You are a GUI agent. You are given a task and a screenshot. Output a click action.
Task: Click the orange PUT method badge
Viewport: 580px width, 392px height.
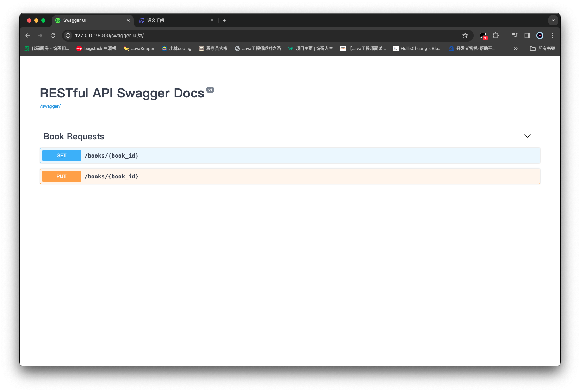(x=62, y=176)
